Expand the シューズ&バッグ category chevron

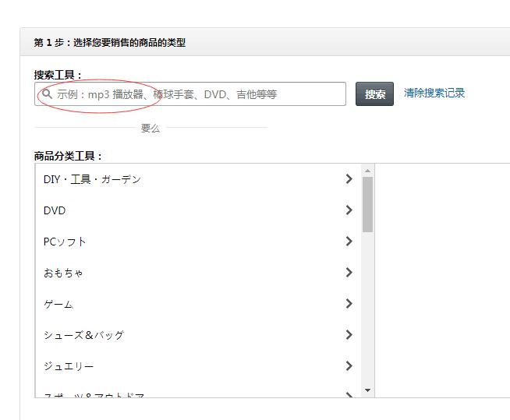pyautogui.click(x=349, y=335)
